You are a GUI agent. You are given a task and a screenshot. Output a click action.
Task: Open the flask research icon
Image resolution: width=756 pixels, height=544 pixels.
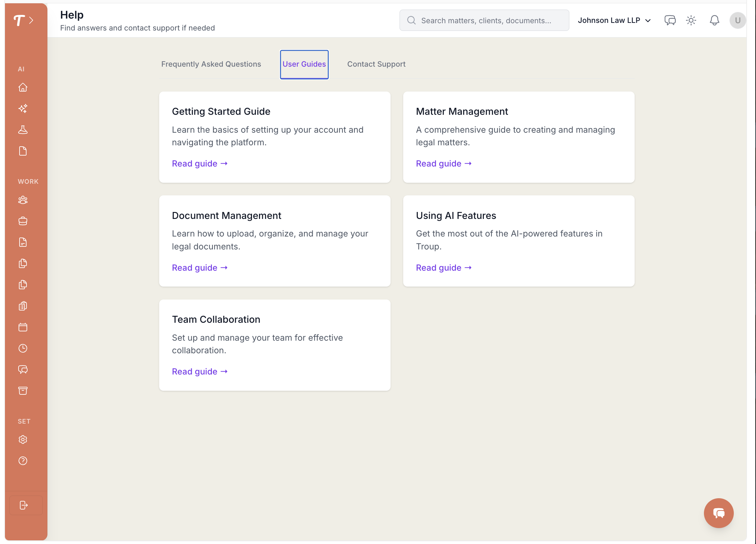23,130
